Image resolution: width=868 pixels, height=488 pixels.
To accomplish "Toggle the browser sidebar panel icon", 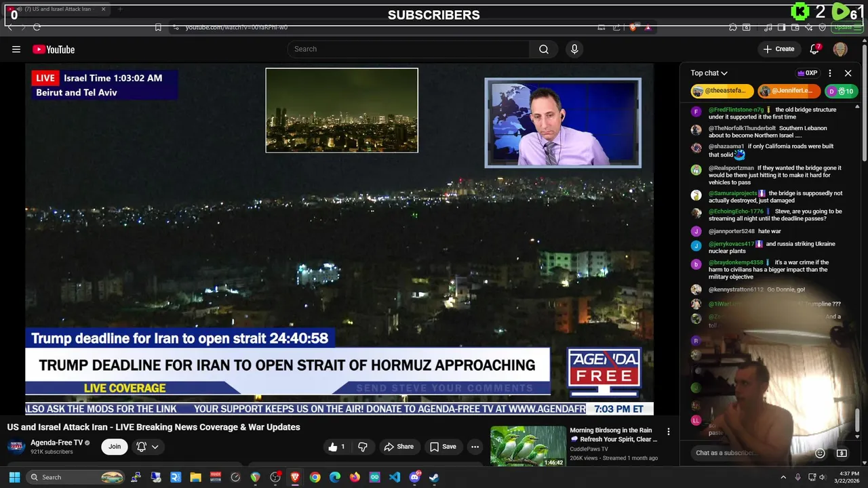I will (782, 27).
